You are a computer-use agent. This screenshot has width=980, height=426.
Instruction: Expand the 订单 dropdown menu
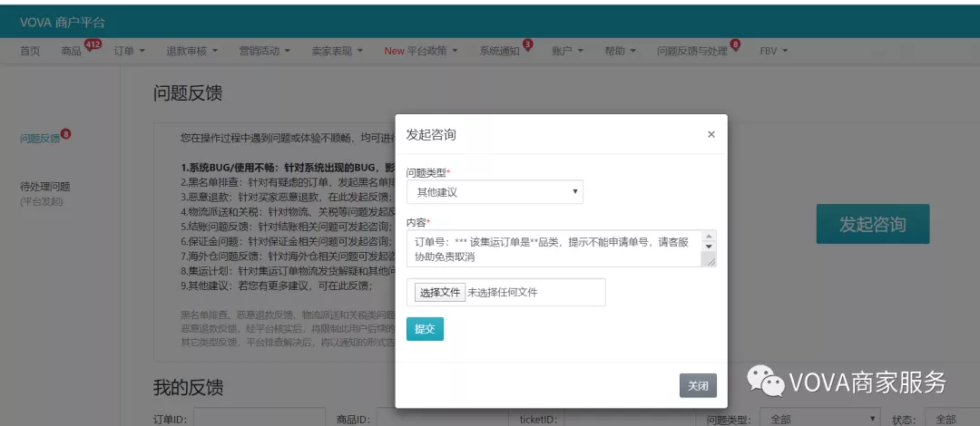tap(130, 52)
